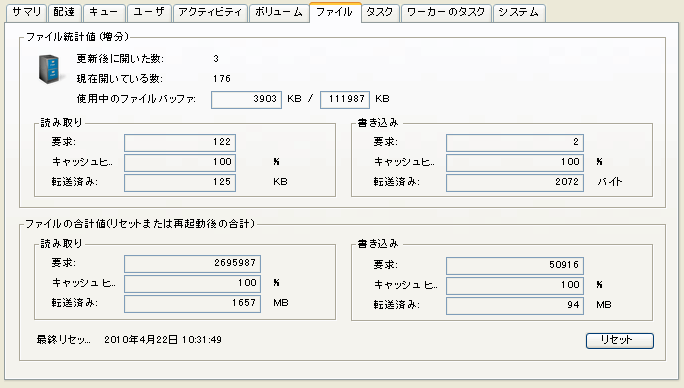The width and height of the screenshot is (684, 388).
Task: Switch to the サマリ tab
Action: pos(27,12)
